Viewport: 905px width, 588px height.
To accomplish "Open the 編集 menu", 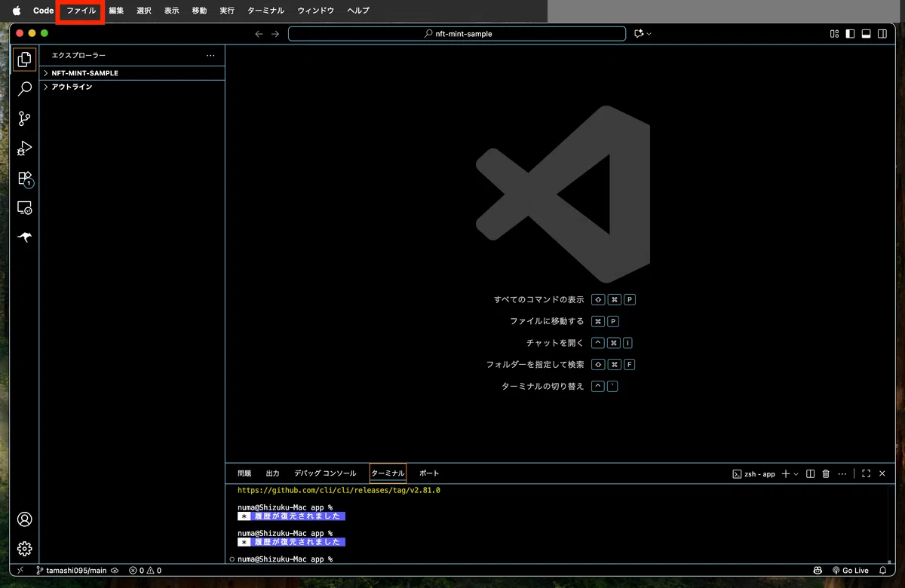I will pyautogui.click(x=116, y=11).
